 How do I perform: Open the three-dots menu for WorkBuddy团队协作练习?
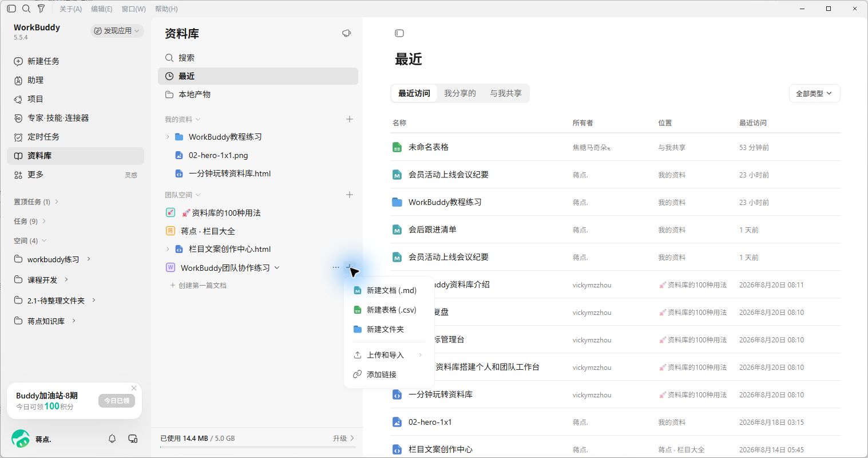click(x=336, y=267)
